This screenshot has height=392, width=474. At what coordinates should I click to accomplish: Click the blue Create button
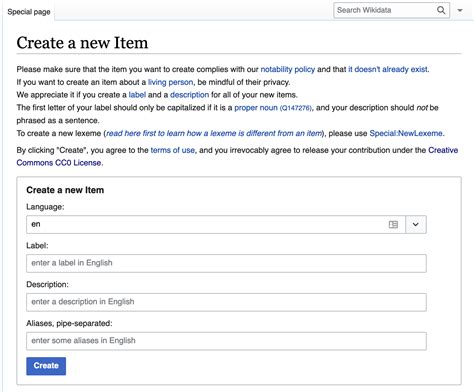click(46, 366)
